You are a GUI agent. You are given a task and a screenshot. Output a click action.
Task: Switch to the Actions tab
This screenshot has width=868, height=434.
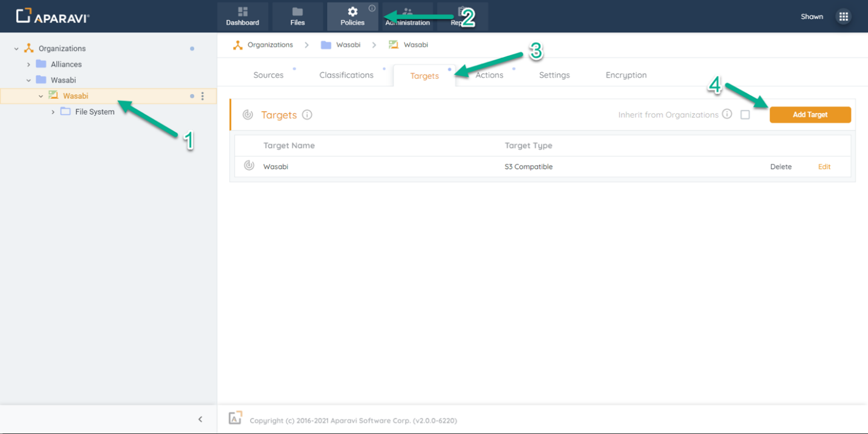pyautogui.click(x=489, y=75)
